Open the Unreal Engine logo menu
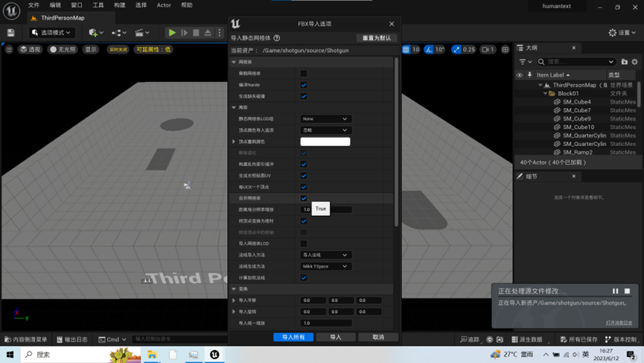The width and height of the screenshot is (644, 363). coord(11,10)
